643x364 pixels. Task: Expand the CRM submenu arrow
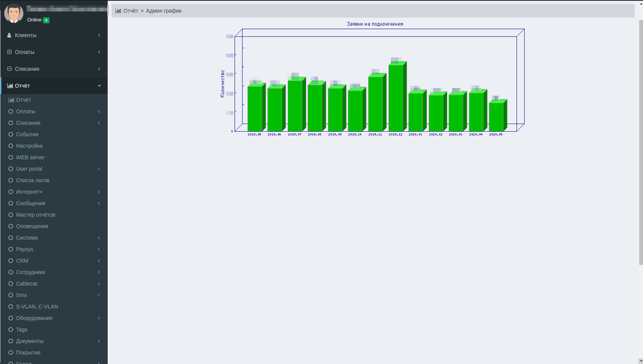pos(99,261)
